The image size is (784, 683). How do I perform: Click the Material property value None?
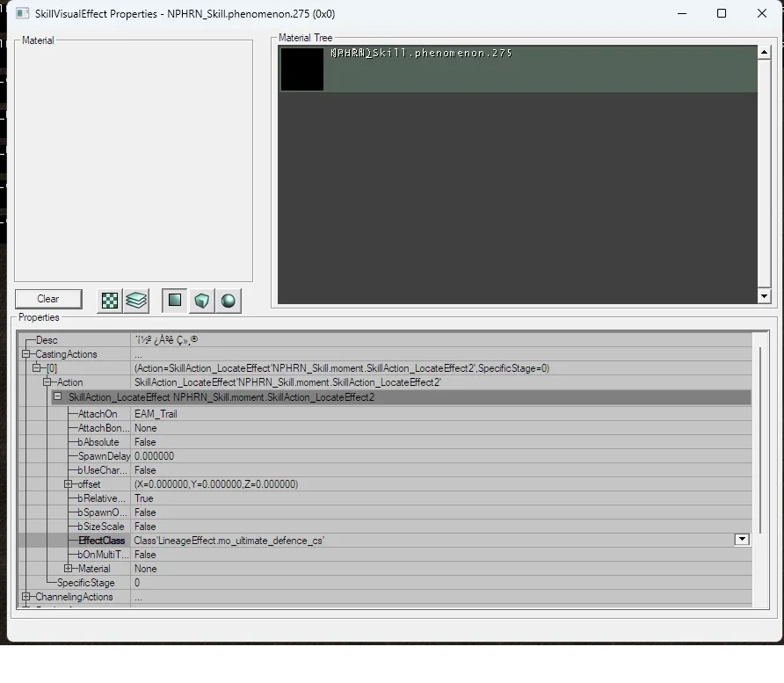[146, 569]
